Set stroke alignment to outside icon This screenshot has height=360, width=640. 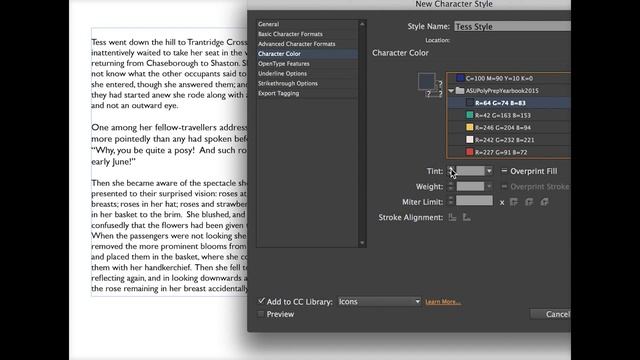coord(467,218)
